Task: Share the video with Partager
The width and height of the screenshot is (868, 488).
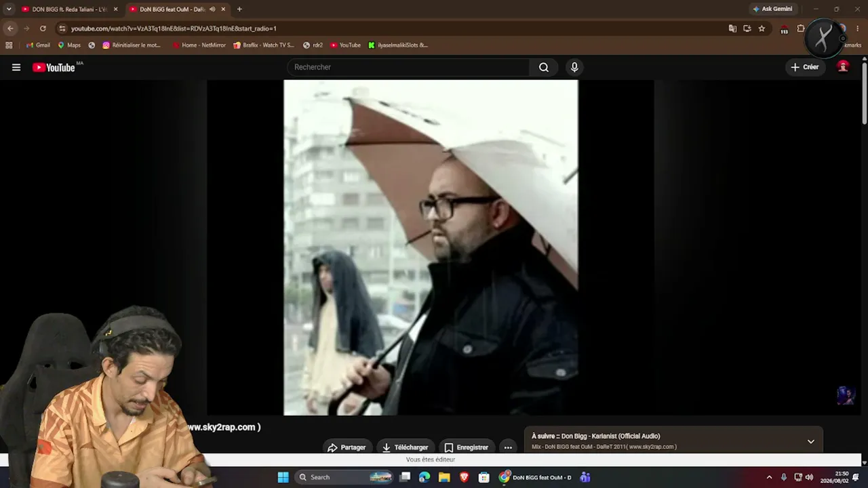Action: (347, 447)
